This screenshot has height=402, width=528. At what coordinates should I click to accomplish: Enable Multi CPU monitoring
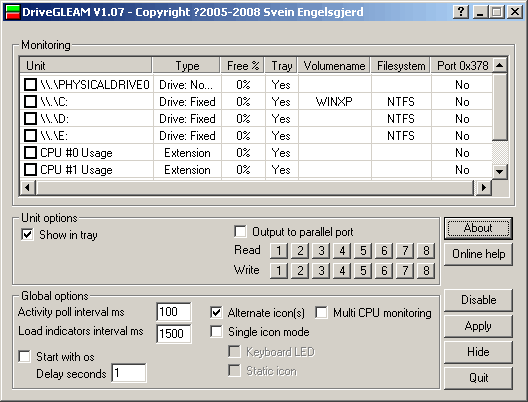coord(321,312)
